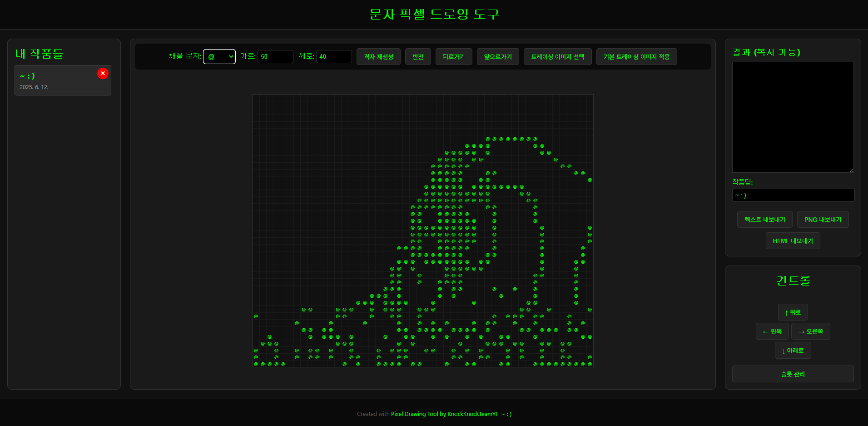Click the 컨트롤 heading
The width and height of the screenshot is (868, 426).
point(793,281)
